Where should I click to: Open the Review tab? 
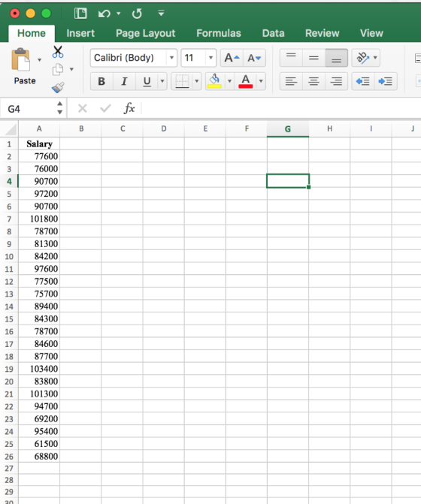point(323,33)
